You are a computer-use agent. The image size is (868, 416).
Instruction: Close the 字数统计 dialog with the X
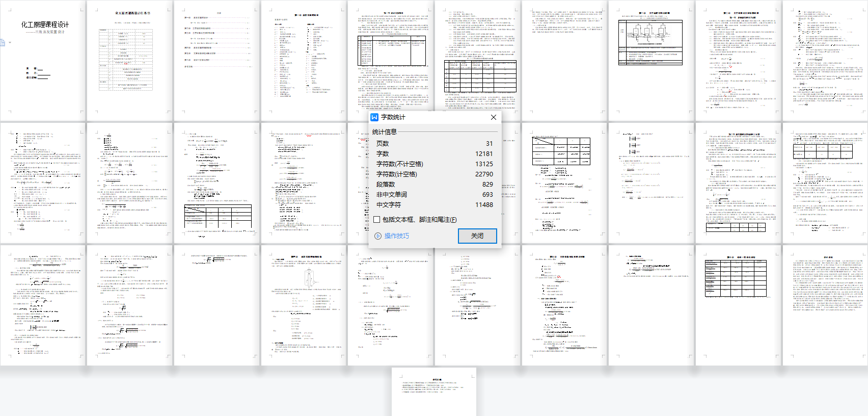pyautogui.click(x=493, y=117)
